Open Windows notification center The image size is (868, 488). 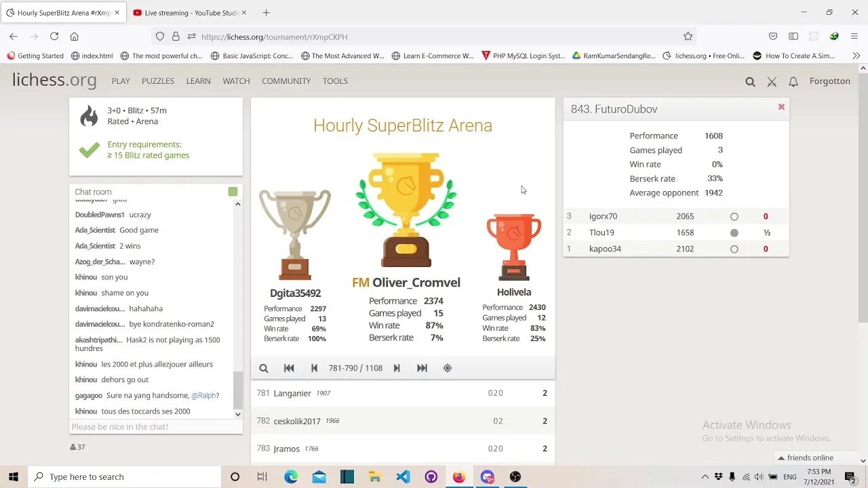850,476
